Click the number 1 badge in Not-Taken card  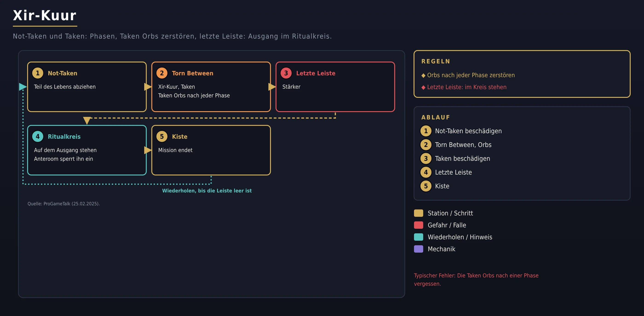coord(38,73)
